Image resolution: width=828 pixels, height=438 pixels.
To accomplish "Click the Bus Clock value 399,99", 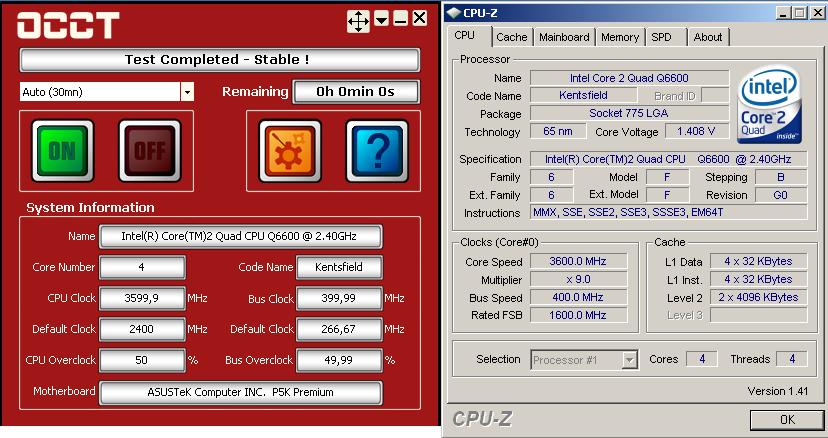I will click(x=339, y=299).
